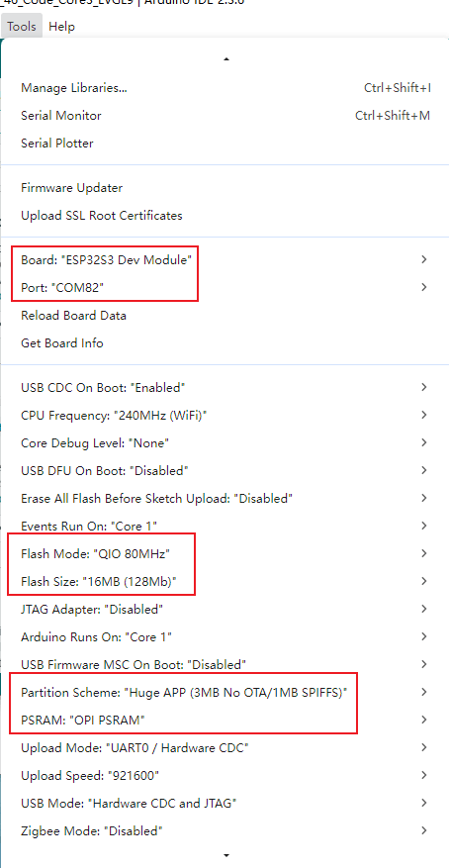Select the PSRAM "OPI PSRAM" entry
Viewport: 449px width, 868px height.
pyautogui.click(x=225, y=720)
